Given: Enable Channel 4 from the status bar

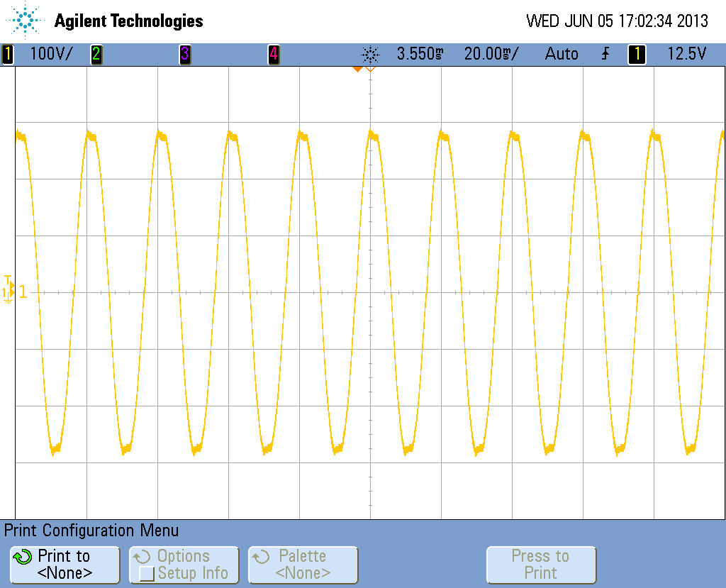Looking at the screenshot, I should (274, 53).
